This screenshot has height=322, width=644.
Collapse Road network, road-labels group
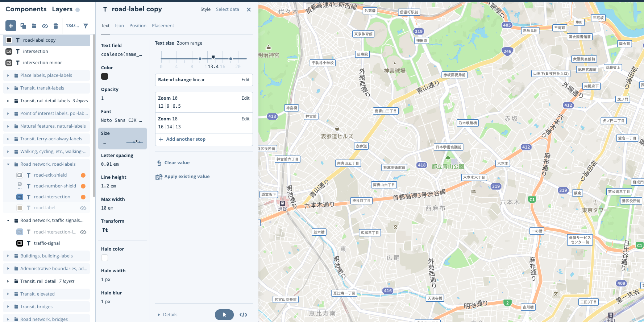[8, 164]
